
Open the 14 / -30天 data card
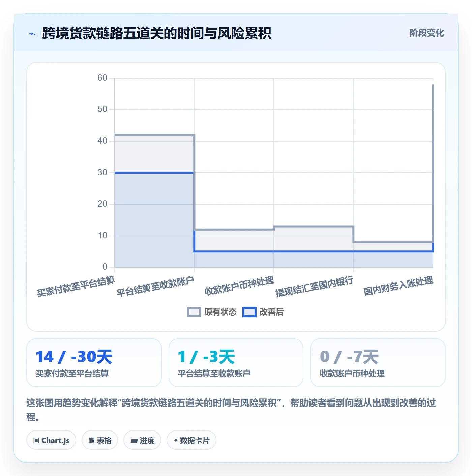(x=94, y=363)
